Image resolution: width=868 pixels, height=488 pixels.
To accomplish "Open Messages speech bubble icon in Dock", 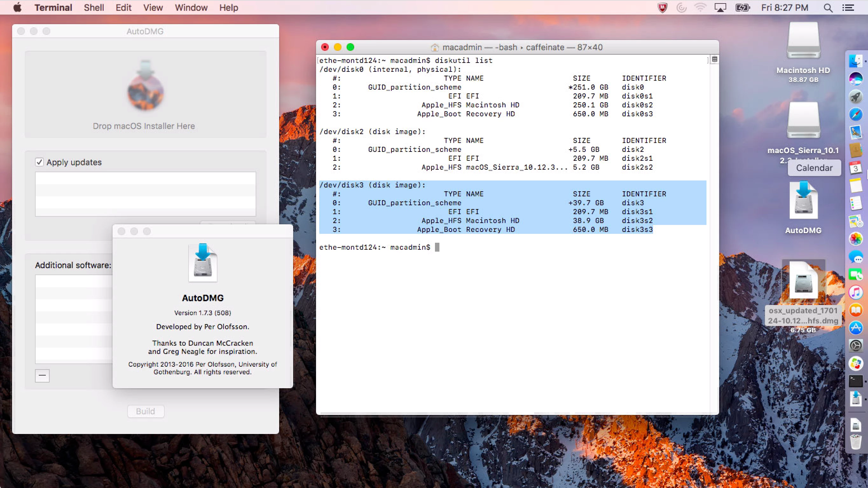I will coord(856,257).
